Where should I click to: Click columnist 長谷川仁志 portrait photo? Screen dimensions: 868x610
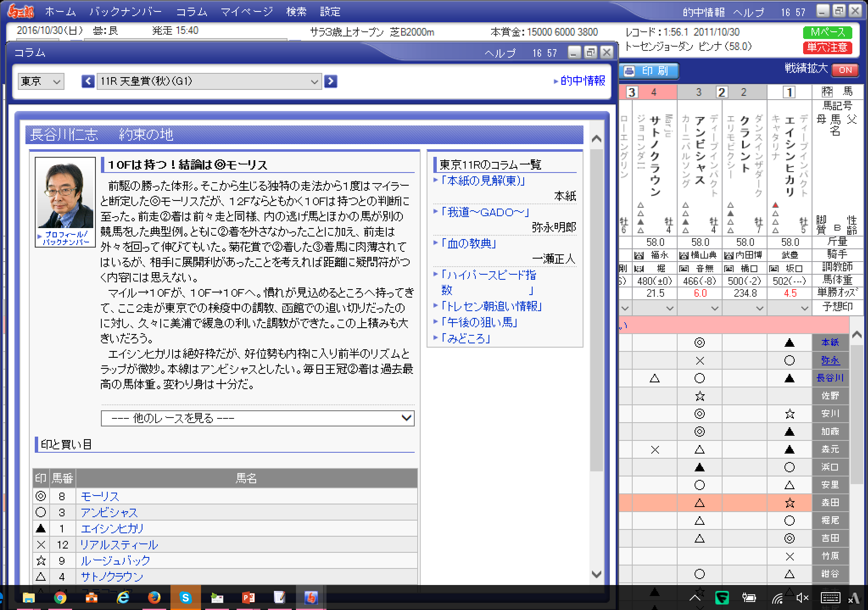click(x=65, y=194)
